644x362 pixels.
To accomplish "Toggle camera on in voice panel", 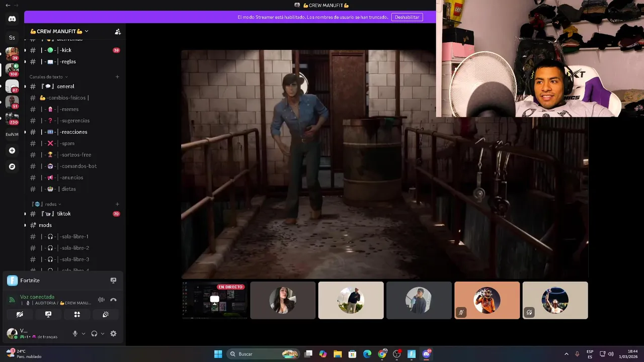I will coord(20,314).
